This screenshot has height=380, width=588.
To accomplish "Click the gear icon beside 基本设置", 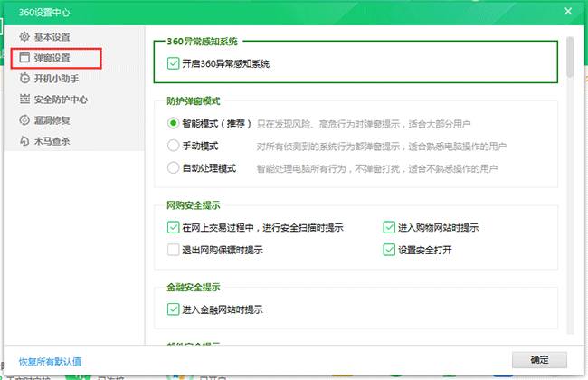I will point(24,37).
